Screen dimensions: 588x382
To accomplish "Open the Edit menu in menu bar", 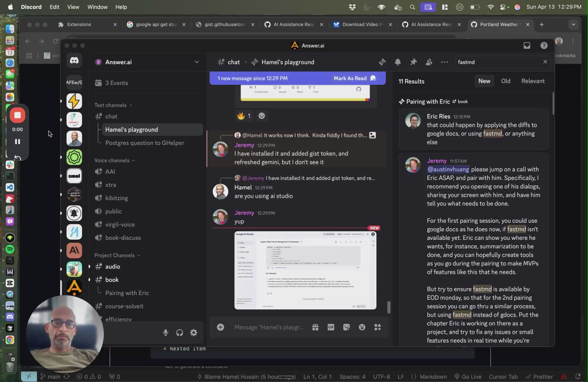I will (55, 7).
